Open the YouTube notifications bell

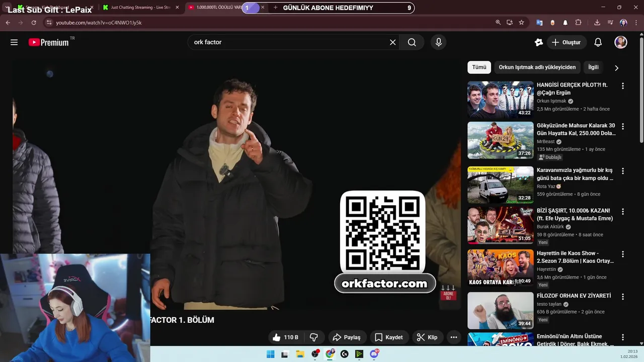(598, 42)
